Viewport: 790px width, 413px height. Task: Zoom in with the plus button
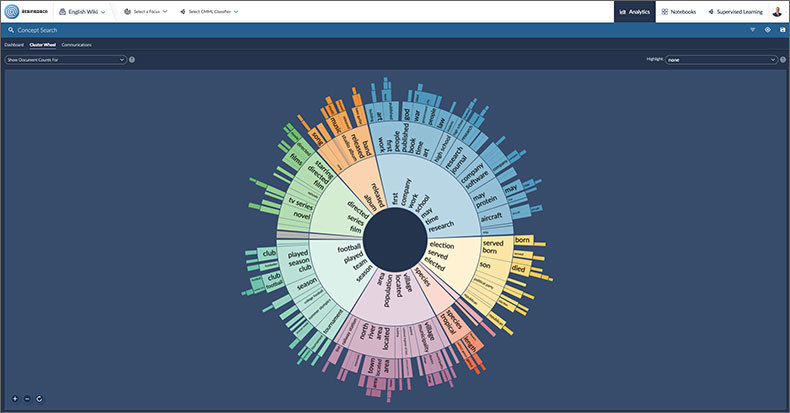tap(15, 399)
